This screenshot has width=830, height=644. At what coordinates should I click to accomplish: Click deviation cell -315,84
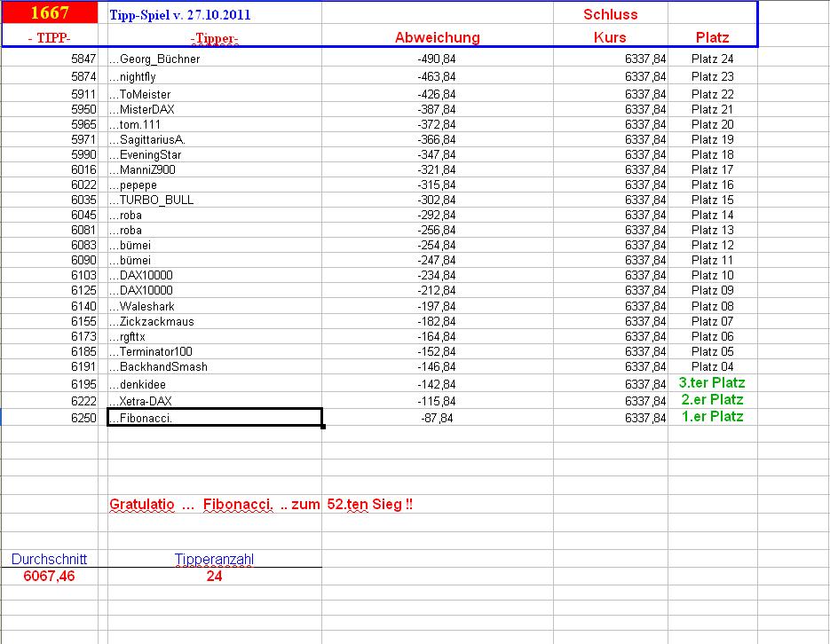438,185
